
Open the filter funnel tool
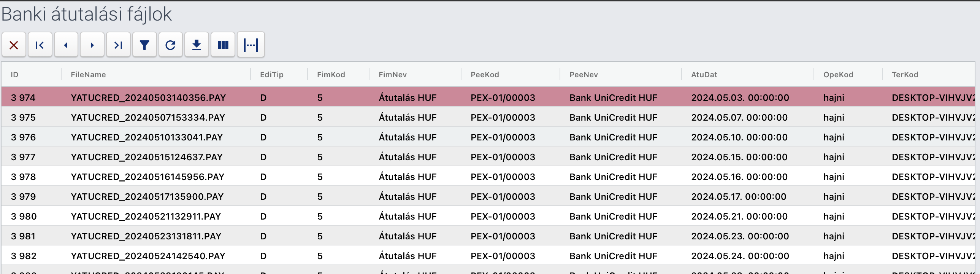coord(144,45)
